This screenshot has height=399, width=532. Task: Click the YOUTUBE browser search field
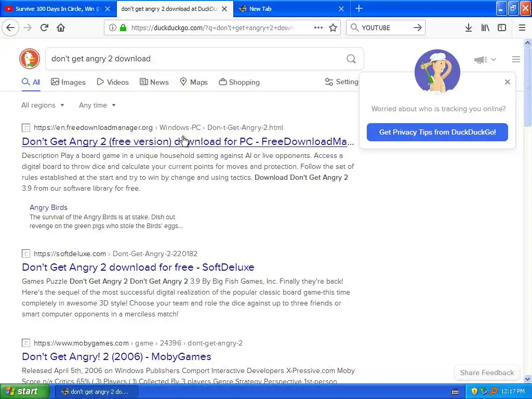386,28
